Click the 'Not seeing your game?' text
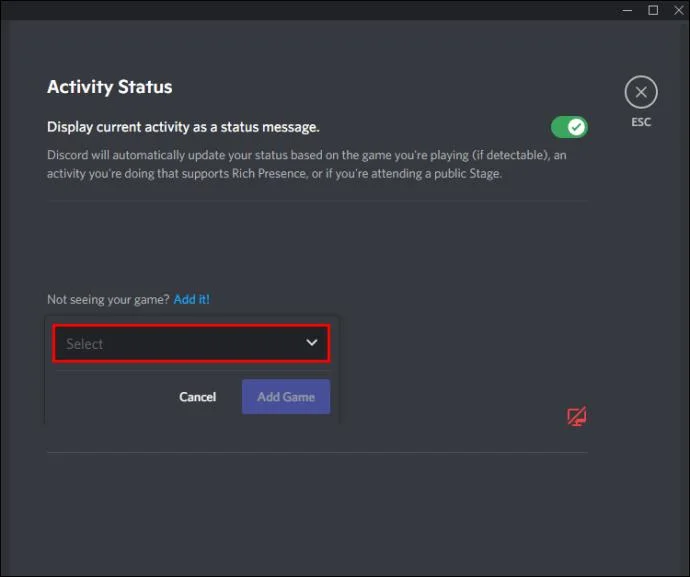 point(108,299)
